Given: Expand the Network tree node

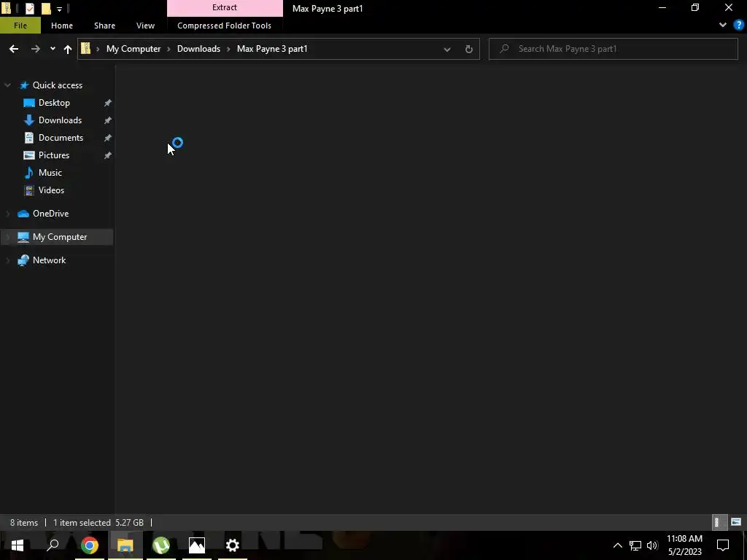Looking at the screenshot, I should 7,260.
